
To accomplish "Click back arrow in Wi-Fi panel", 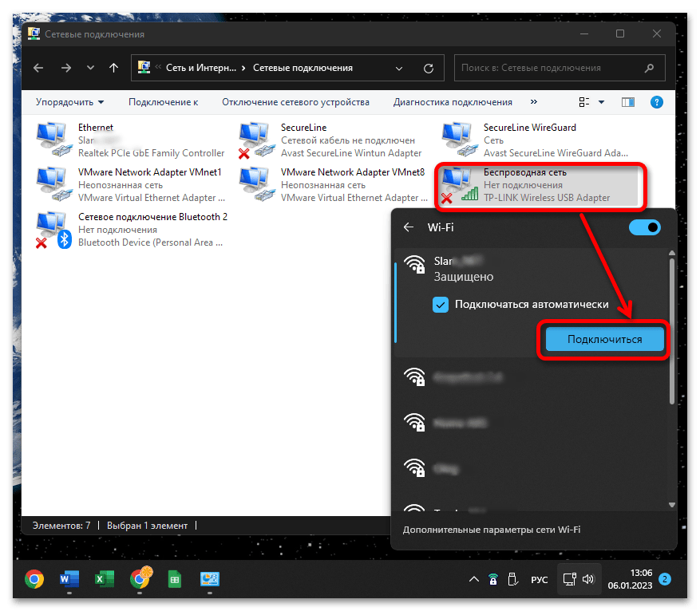I will [x=409, y=227].
